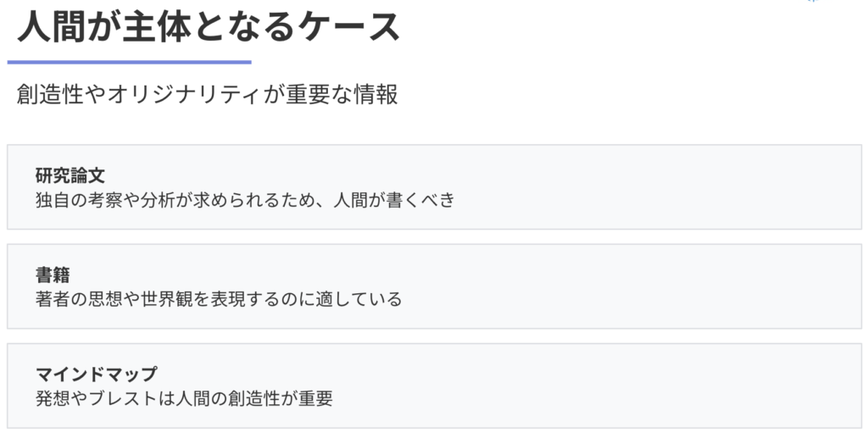
Task: Click the word オリジナリティ in the subtitle
Action: 184,95
